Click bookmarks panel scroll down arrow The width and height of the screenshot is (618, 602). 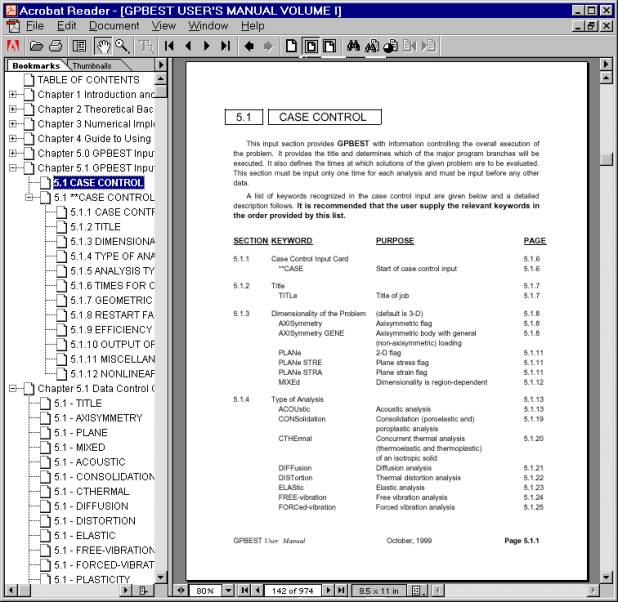click(x=160, y=578)
